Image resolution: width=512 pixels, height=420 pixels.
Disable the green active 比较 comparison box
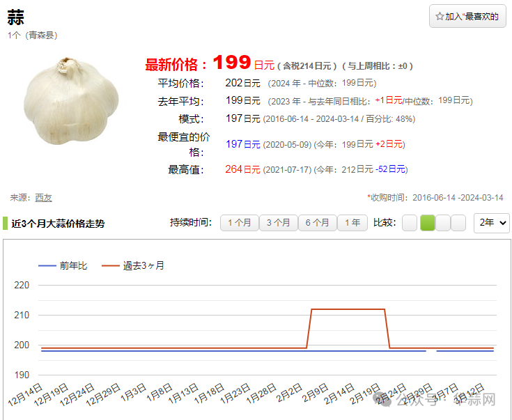tap(427, 223)
